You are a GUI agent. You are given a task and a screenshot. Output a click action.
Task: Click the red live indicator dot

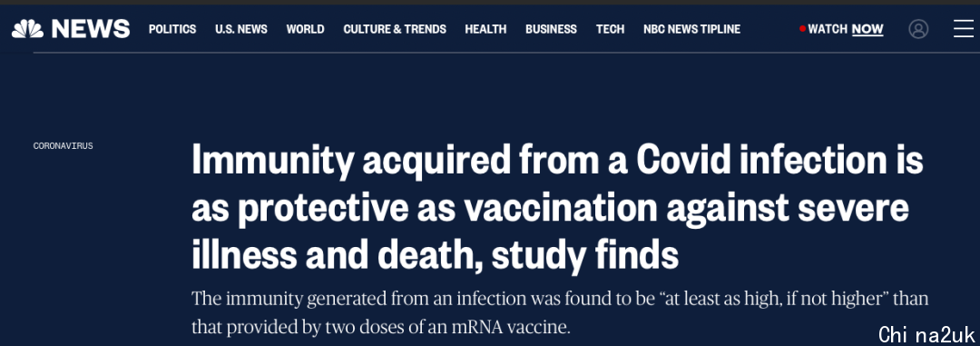click(x=802, y=29)
